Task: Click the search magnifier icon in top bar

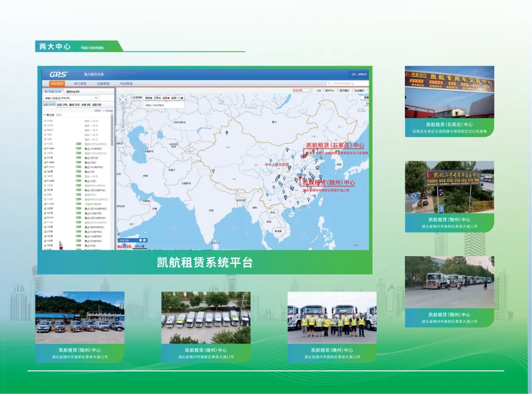Action: (329, 84)
